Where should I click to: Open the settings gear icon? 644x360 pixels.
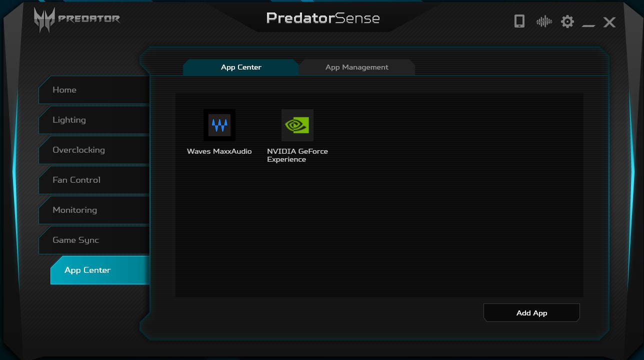click(567, 22)
